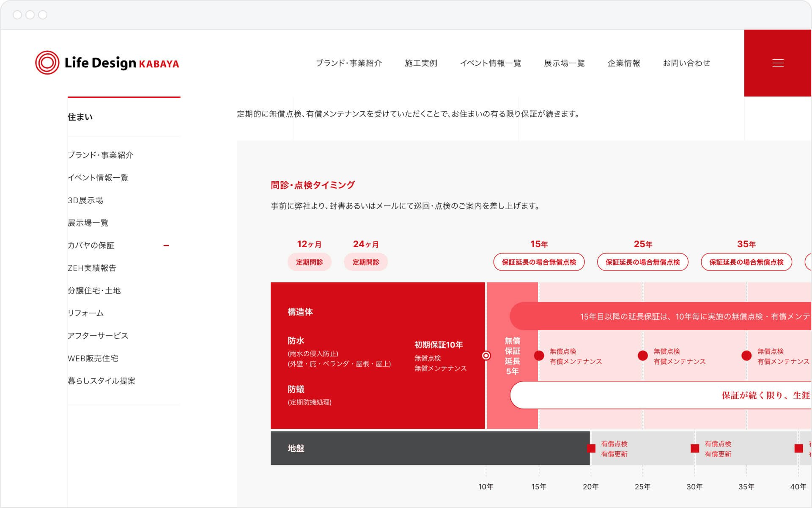Click the 12ヶ月 定期問診 pill
This screenshot has height=508, width=812.
coord(309,262)
